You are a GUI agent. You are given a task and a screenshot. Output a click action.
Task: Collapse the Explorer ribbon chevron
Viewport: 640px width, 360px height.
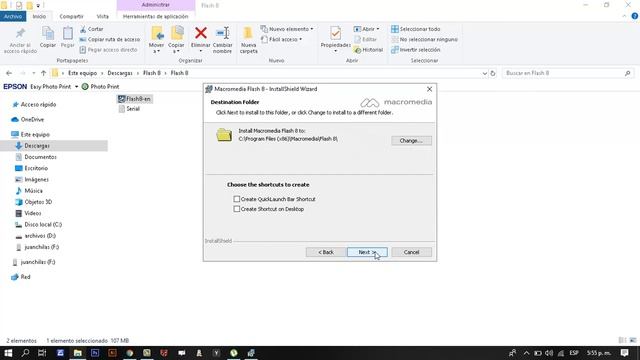[624, 16]
